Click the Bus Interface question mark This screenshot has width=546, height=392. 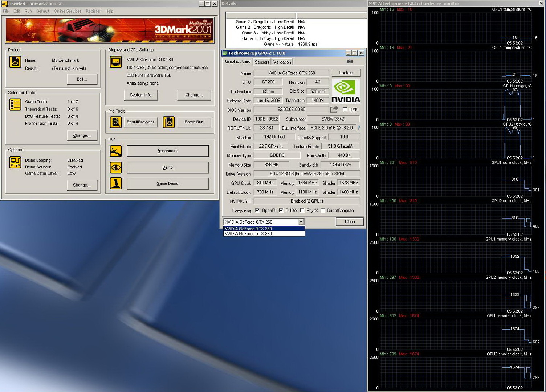359,128
